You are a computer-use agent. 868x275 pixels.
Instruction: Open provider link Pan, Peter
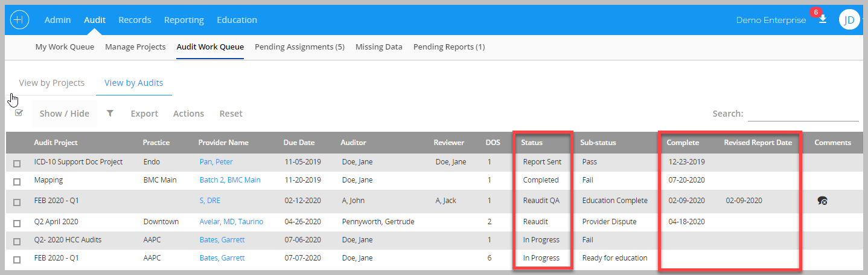(216, 162)
